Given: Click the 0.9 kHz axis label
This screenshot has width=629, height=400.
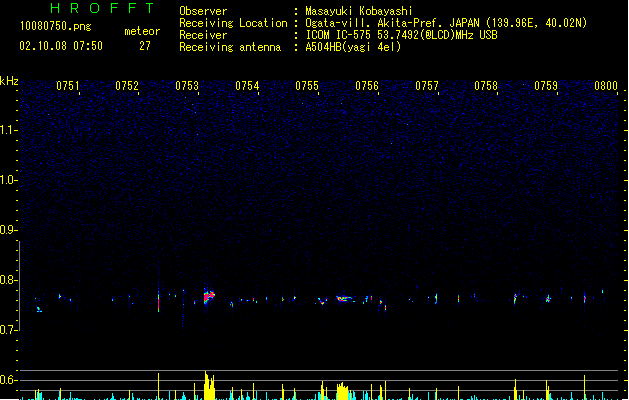Looking at the screenshot, I should pyautogui.click(x=9, y=229).
